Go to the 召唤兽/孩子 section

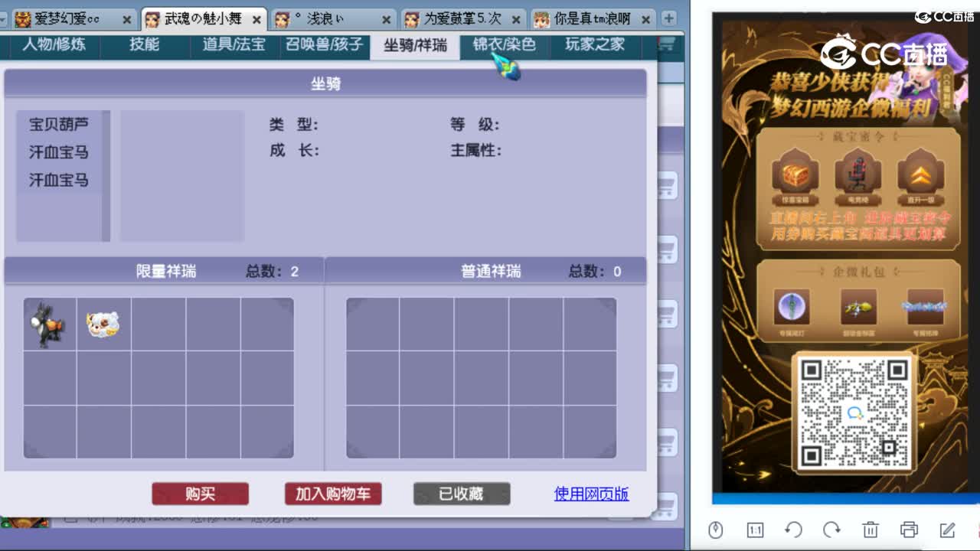point(325,44)
